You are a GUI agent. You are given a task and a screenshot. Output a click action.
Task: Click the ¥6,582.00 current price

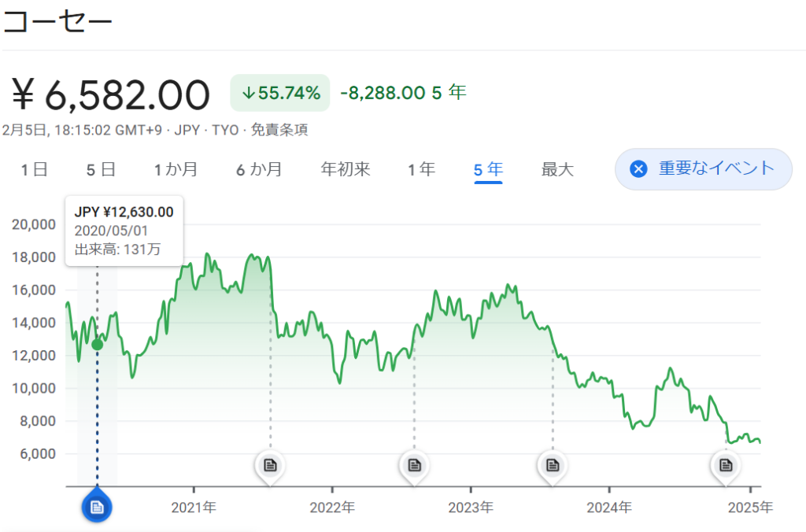pyautogui.click(x=112, y=95)
